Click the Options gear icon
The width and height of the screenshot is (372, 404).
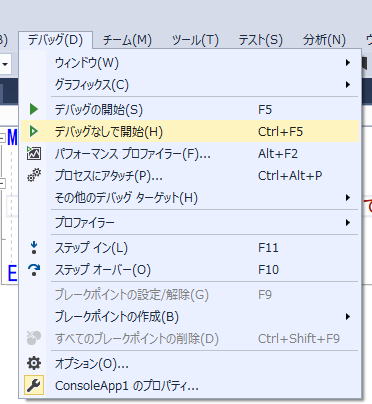34,363
